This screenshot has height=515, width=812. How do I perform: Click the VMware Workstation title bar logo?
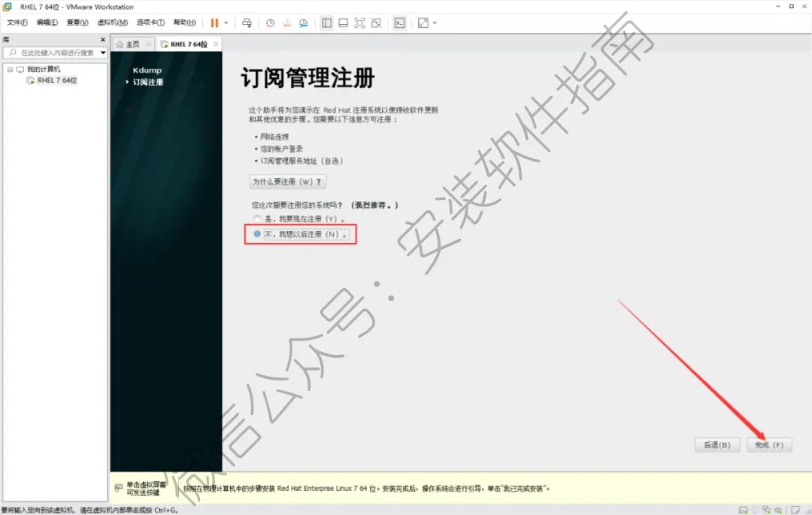pos(8,7)
